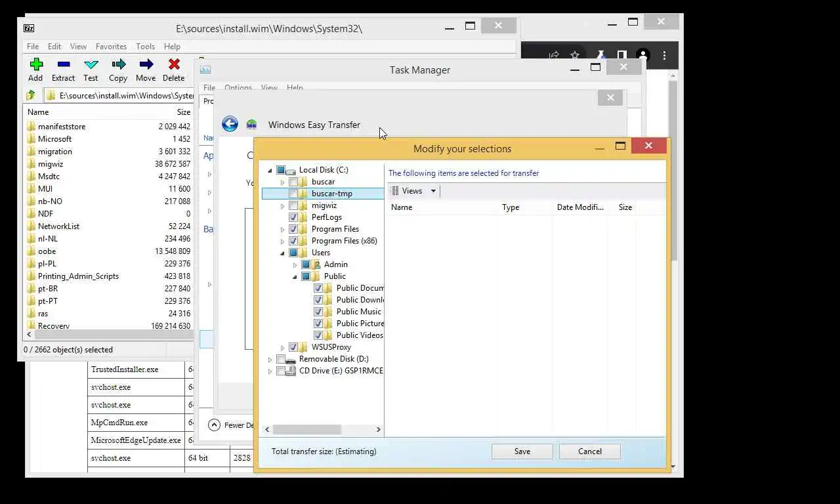The image size is (840, 504).
Task: Collapse the Users folder node
Action: tap(283, 253)
